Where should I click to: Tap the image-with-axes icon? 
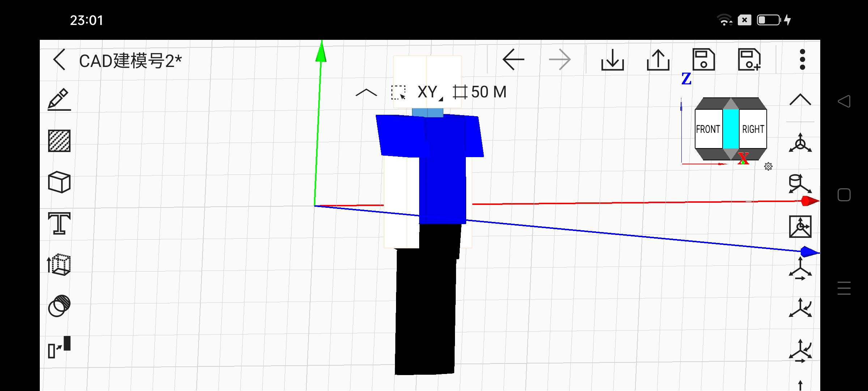pos(800,227)
